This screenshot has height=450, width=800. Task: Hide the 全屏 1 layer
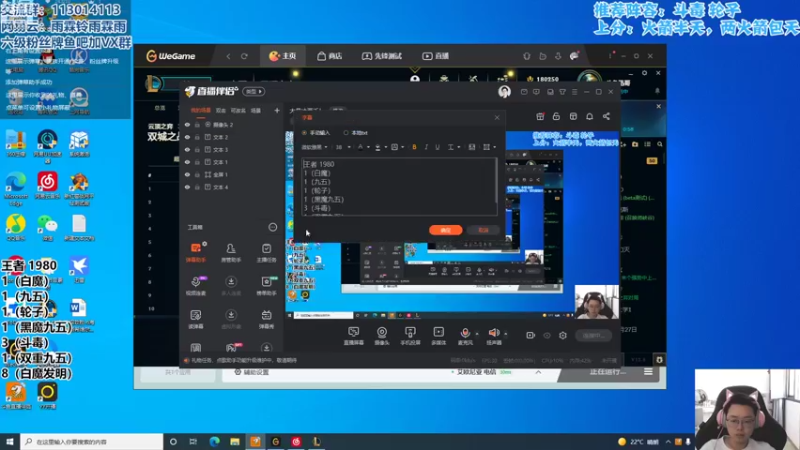187,174
